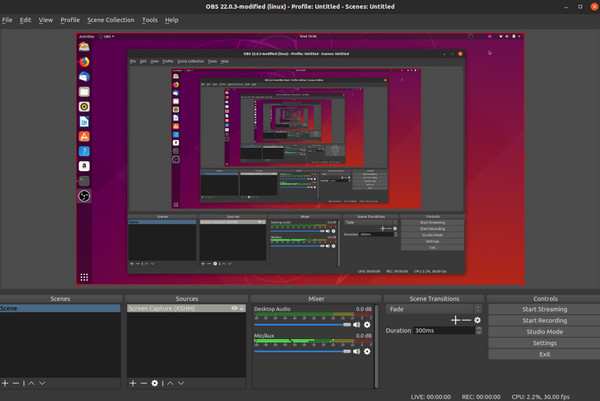Open the Fade transition dropdown
The image size is (600, 401).
click(x=433, y=309)
